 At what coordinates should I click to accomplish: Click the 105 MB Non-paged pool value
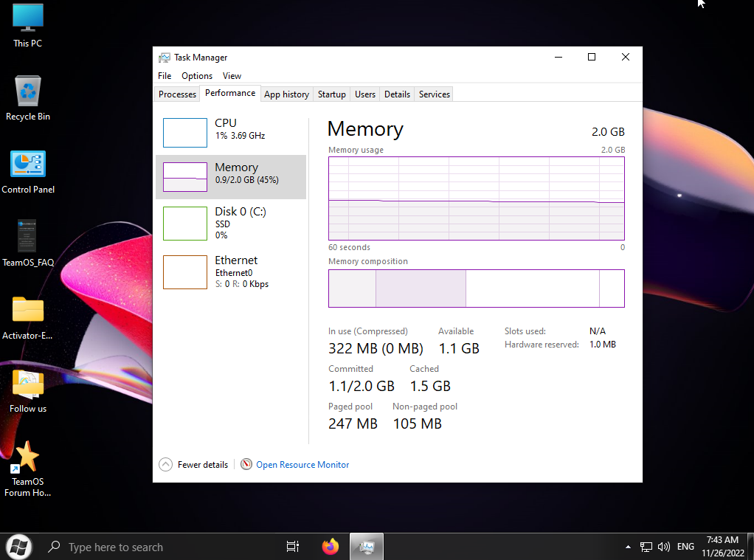click(x=417, y=424)
